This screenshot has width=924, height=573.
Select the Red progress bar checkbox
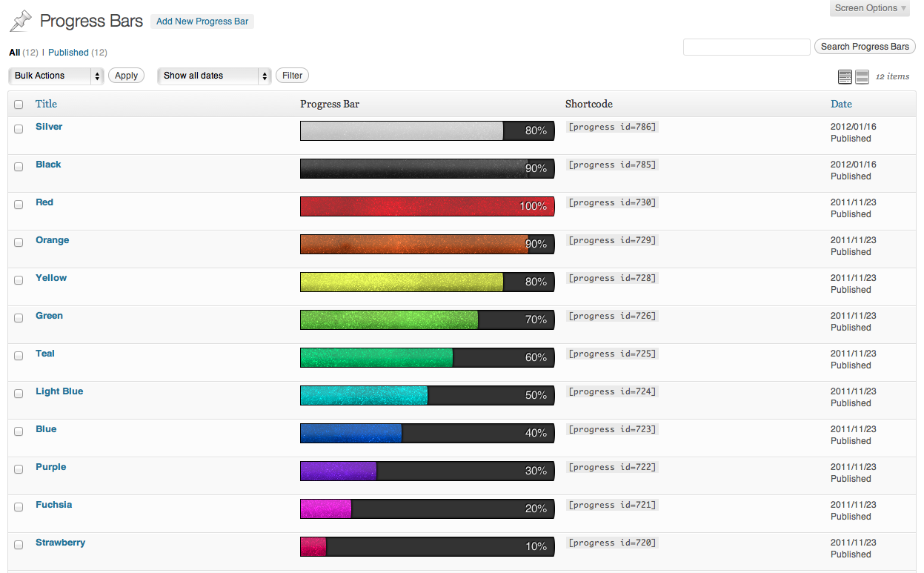pos(19,205)
